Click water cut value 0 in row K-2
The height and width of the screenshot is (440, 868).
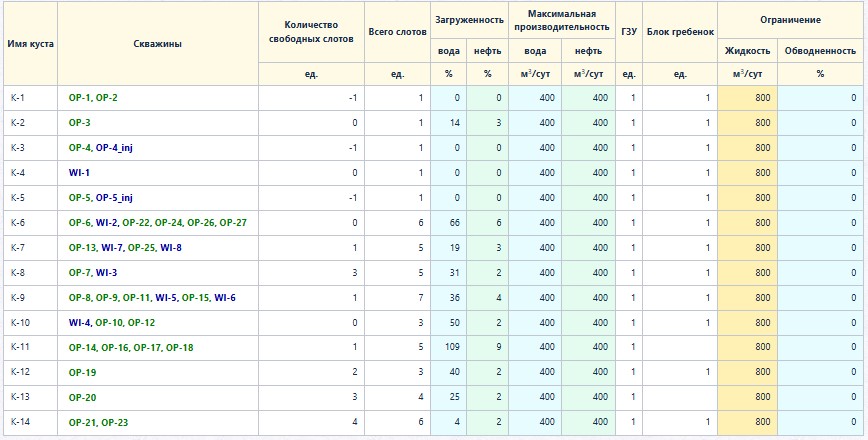point(854,123)
